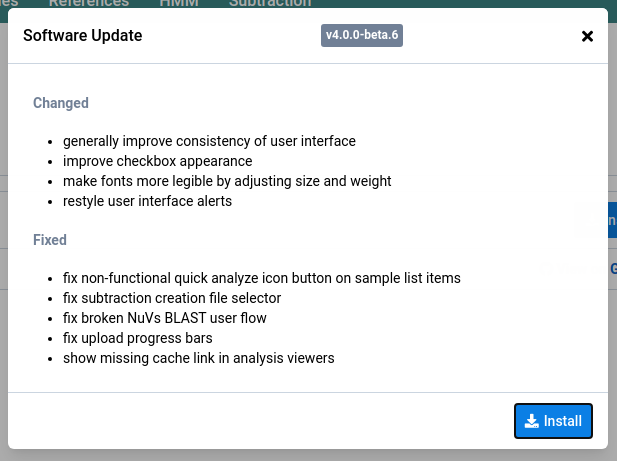Viewport: 617px width, 461px height.
Task: Click blue button behind dialog's right edge
Action: click(612, 220)
